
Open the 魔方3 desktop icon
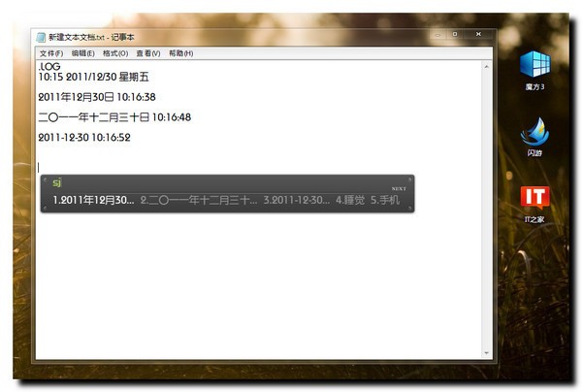click(534, 71)
